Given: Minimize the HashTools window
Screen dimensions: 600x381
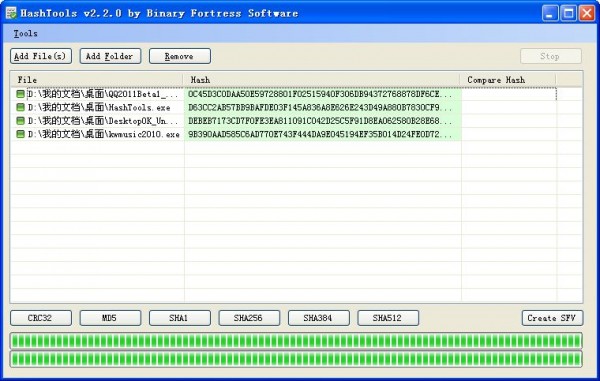Looking at the screenshot, I should coord(550,14).
